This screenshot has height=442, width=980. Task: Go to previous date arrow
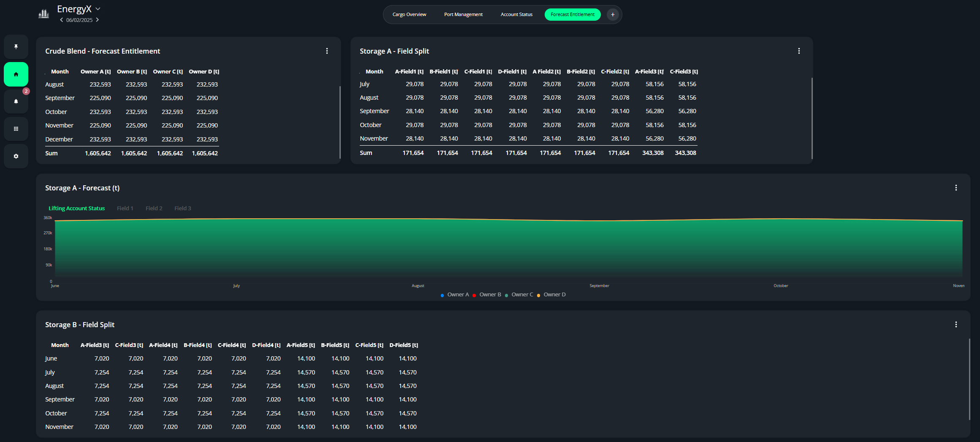point(61,20)
